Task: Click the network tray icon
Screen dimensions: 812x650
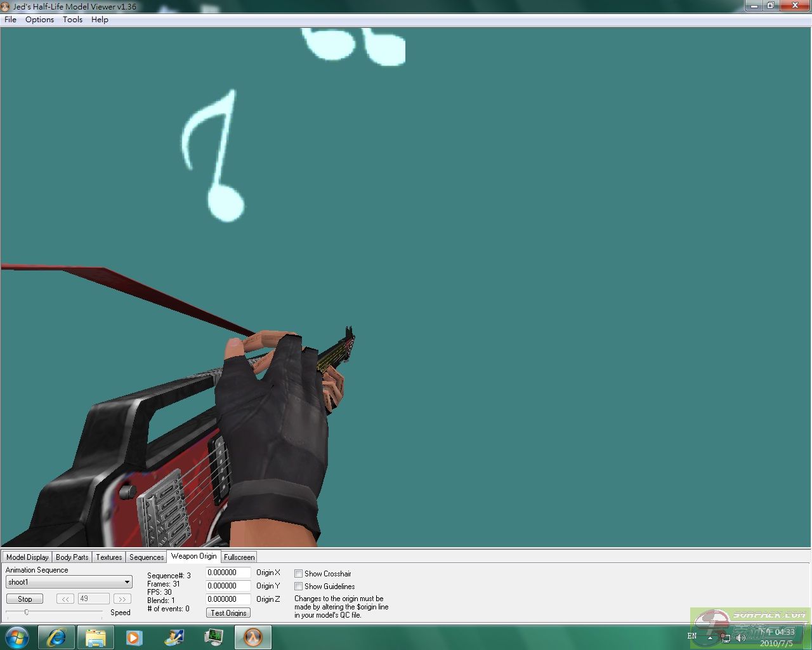Action: tap(725, 637)
